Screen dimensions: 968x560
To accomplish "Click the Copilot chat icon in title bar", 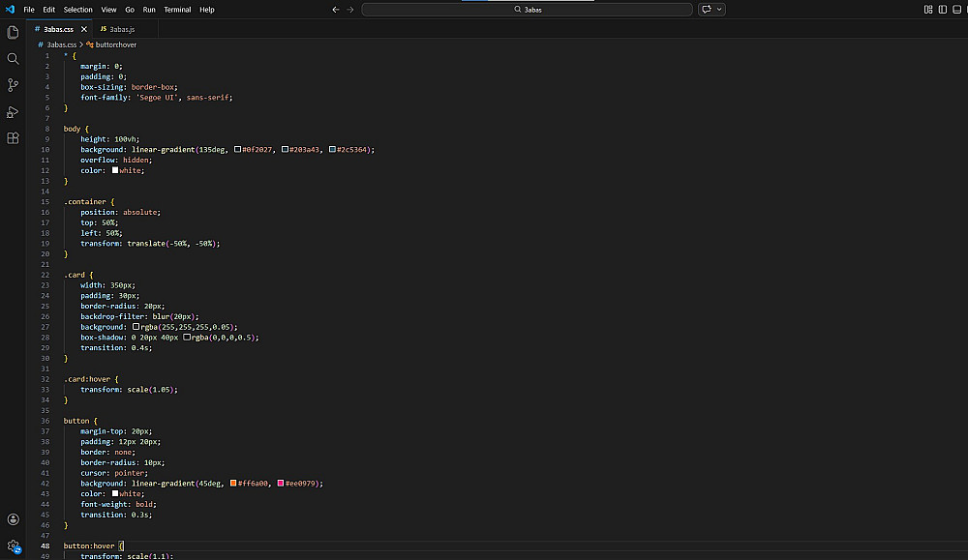I will tap(706, 10).
